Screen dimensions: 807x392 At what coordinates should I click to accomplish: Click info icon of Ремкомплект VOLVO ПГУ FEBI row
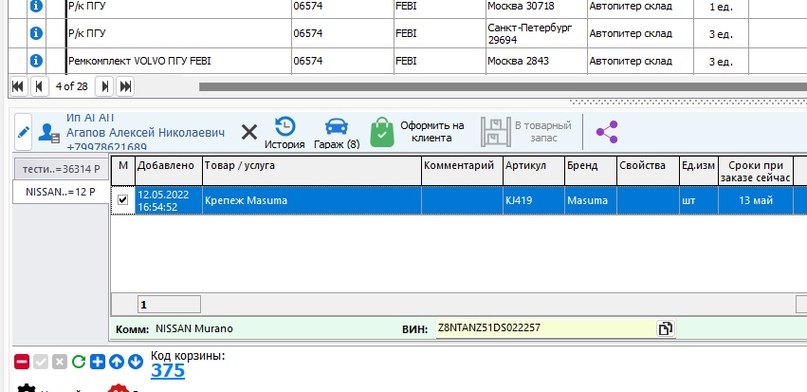pos(36,61)
